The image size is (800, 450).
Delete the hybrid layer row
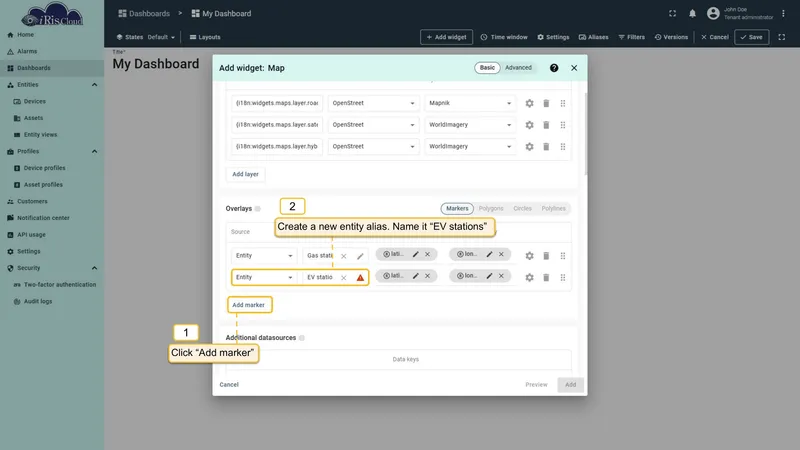(x=546, y=146)
